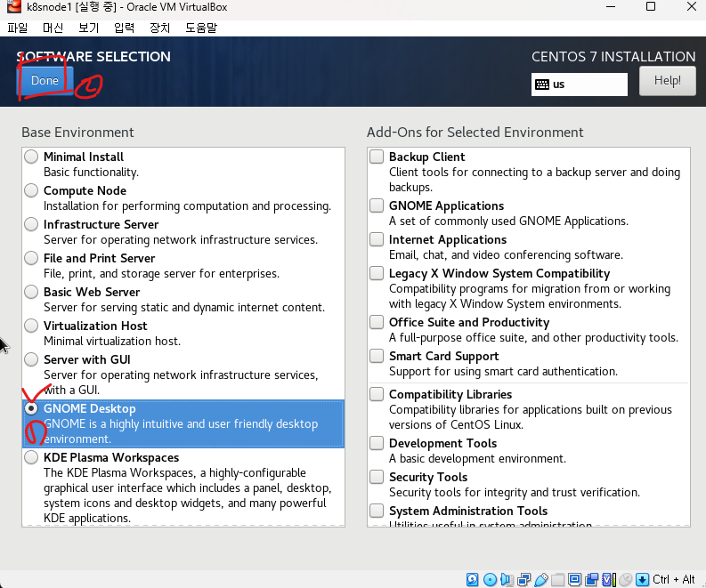
Task: Click 'Email, chat, and video conferencing software.' text
Action: 506,254
